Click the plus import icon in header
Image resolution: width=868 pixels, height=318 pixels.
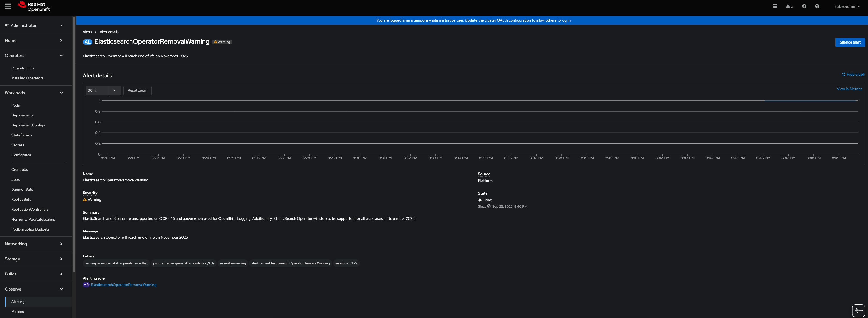point(804,6)
